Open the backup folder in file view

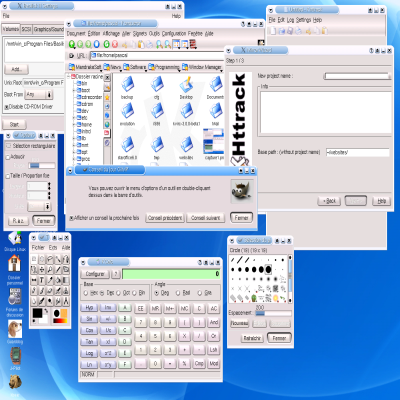pos(127,87)
